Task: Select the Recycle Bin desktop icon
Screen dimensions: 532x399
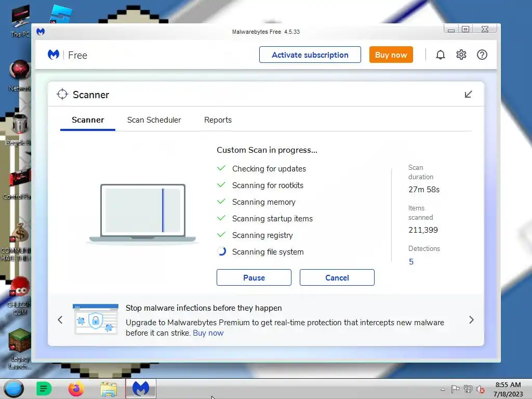Action: (x=19, y=129)
